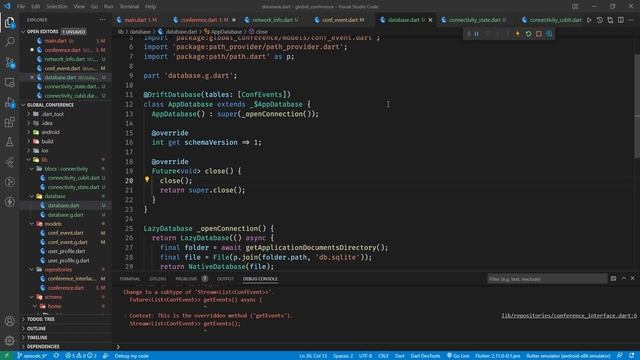Expand the TODOs: Tree section

pos(40,319)
